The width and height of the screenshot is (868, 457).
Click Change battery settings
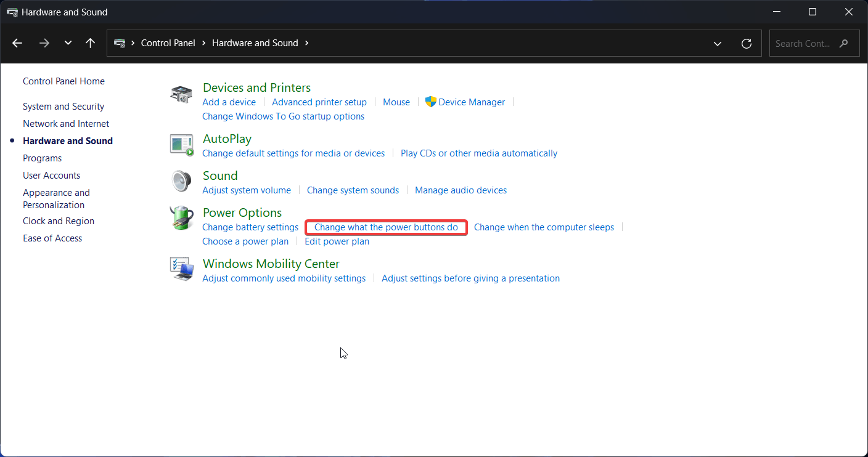[x=250, y=227]
